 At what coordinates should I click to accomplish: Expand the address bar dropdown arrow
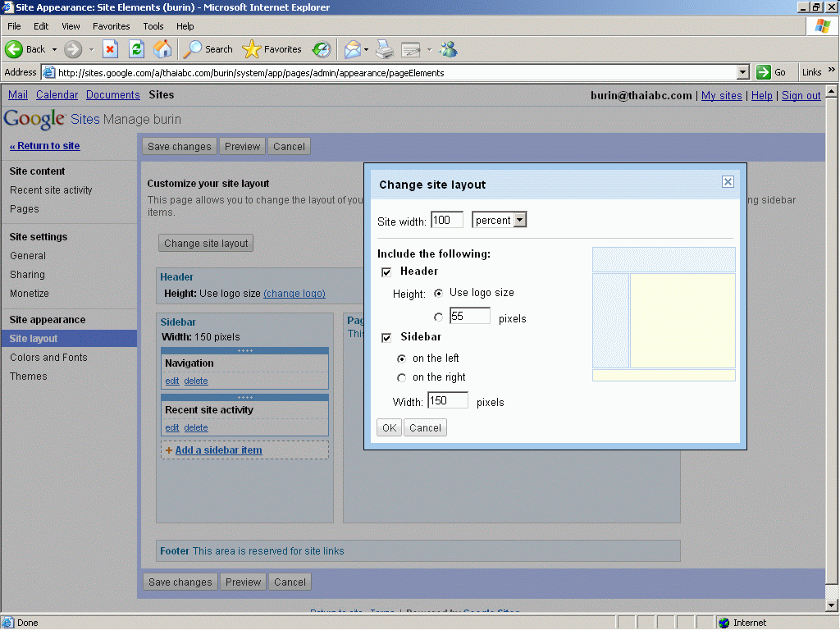point(743,72)
